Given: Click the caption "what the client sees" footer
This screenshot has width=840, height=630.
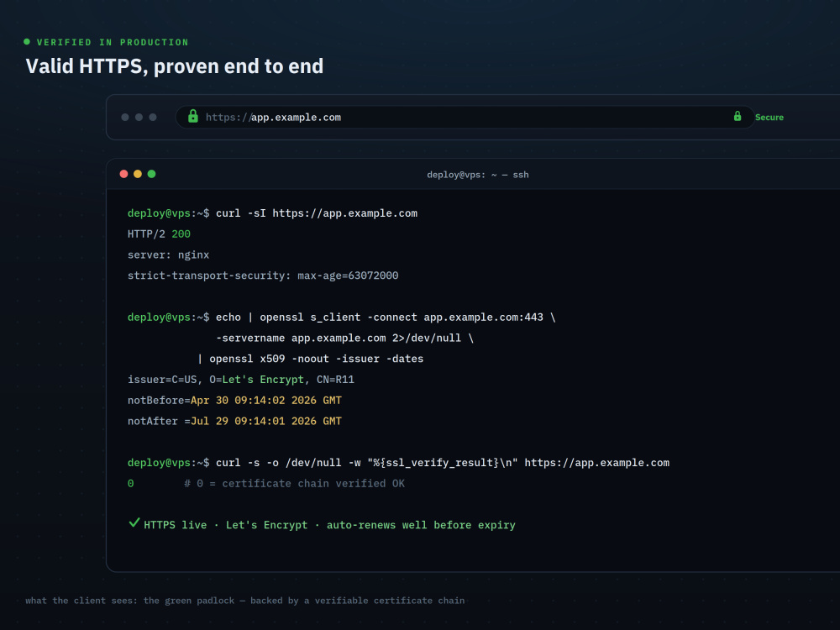Looking at the screenshot, I should coord(244,601).
